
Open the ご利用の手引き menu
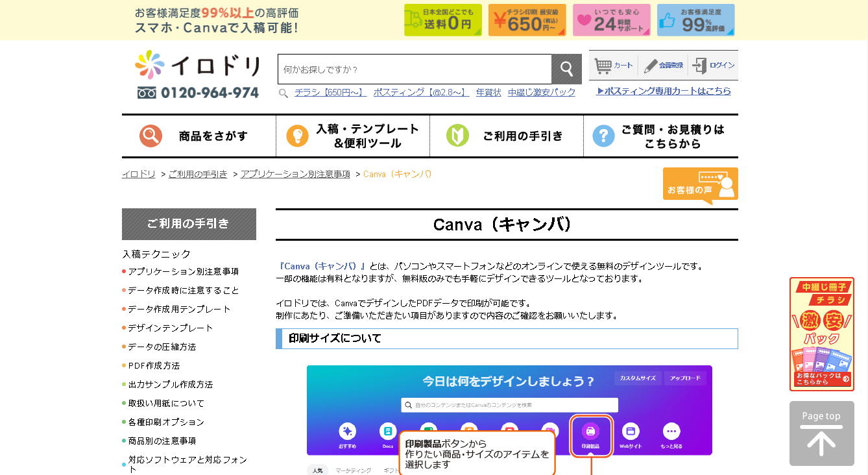pyautogui.click(x=507, y=136)
